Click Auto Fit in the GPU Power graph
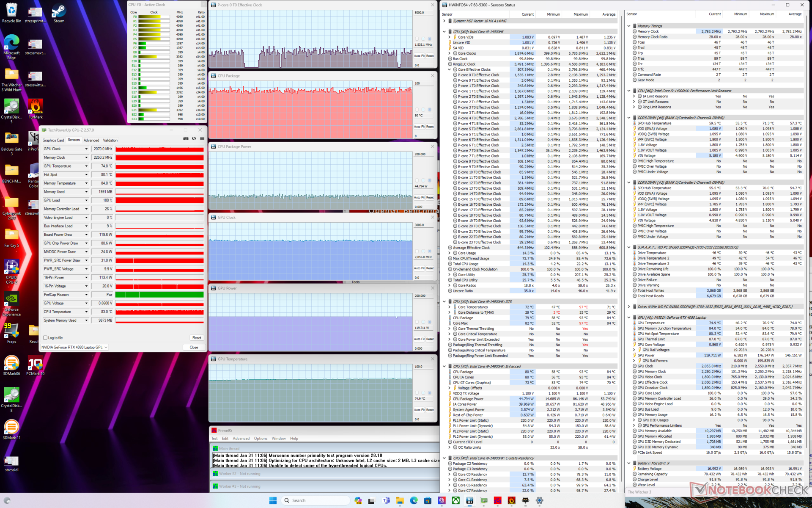The width and height of the screenshot is (812, 508). coord(419,339)
